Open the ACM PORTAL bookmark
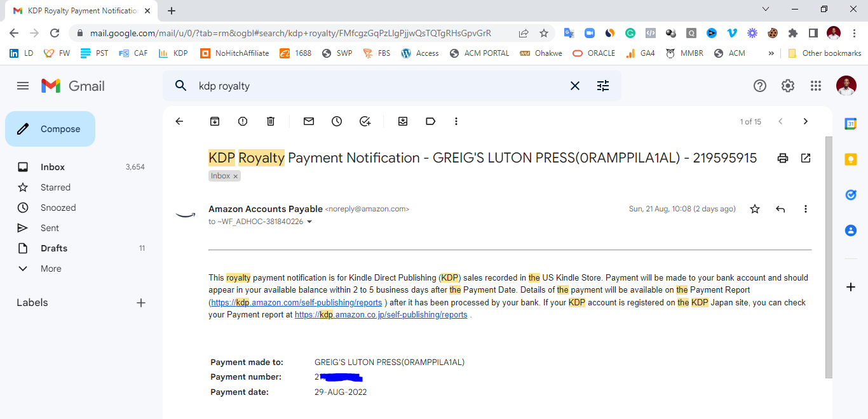Image resolution: width=868 pixels, height=419 pixels. pyautogui.click(x=480, y=53)
